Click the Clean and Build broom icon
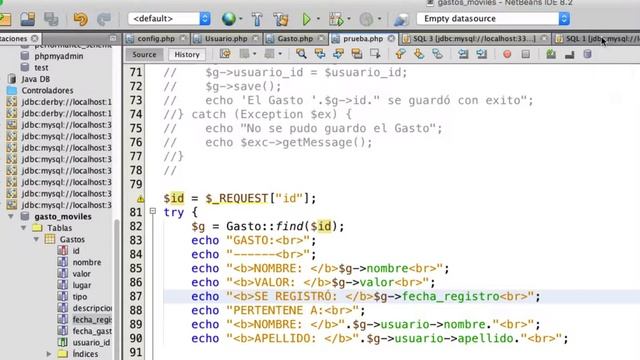Screen dimensions: 640x360 coord(281,19)
